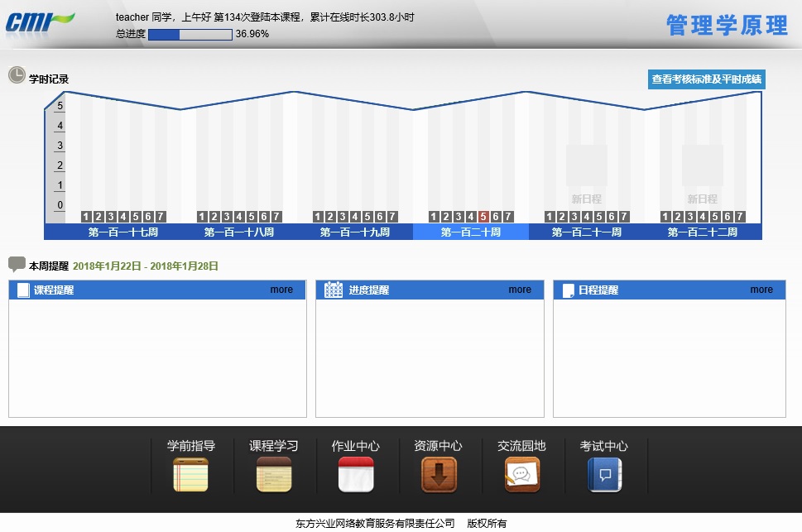This screenshot has height=532, width=802.
Task: Open the 作业中心 calendar icon
Action: (x=356, y=475)
